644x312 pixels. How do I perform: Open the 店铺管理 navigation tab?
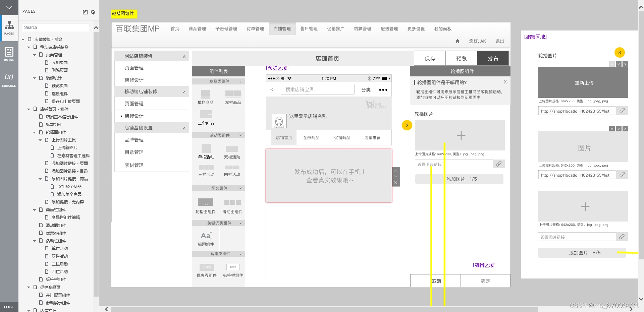[x=282, y=29]
